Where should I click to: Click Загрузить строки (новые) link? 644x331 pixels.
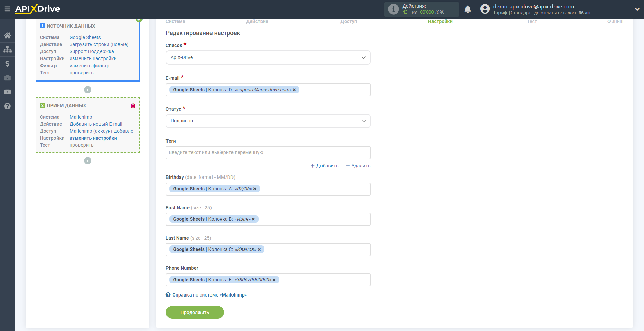pyautogui.click(x=99, y=44)
